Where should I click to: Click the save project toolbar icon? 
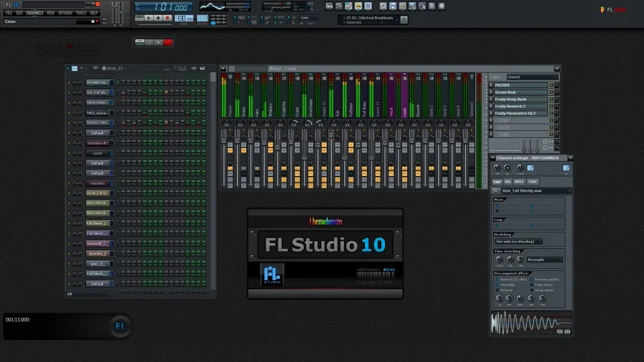tap(393, 6)
